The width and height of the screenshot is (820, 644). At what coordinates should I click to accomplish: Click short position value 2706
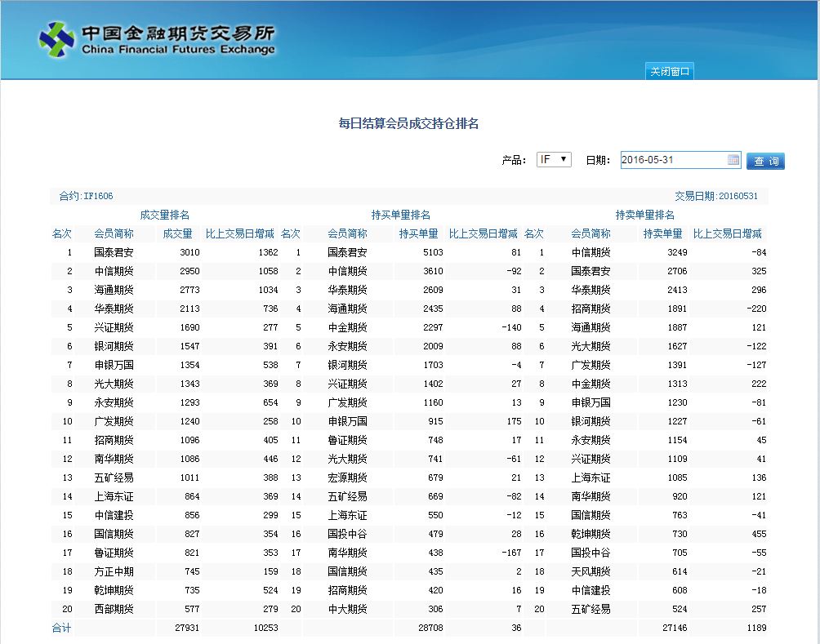677,271
